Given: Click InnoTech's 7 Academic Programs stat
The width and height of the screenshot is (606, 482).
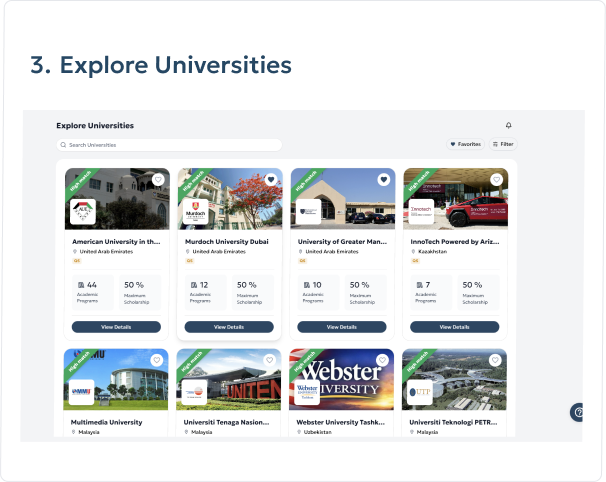Looking at the screenshot, I should [431, 293].
